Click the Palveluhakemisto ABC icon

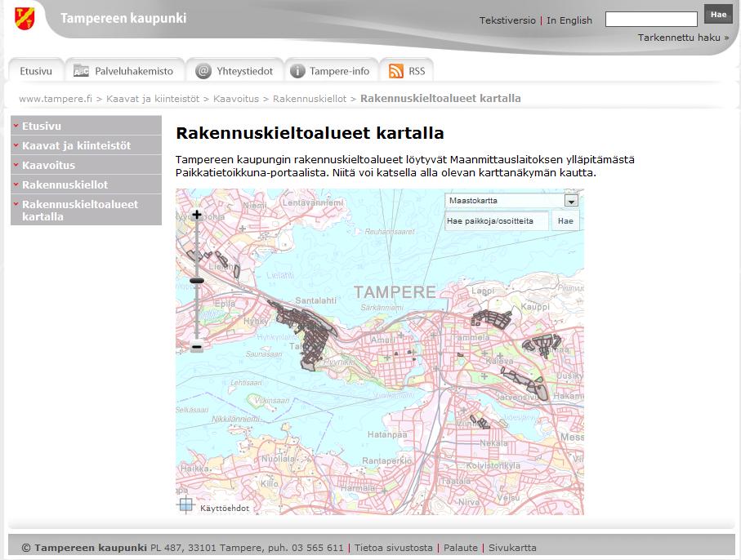tap(81, 71)
